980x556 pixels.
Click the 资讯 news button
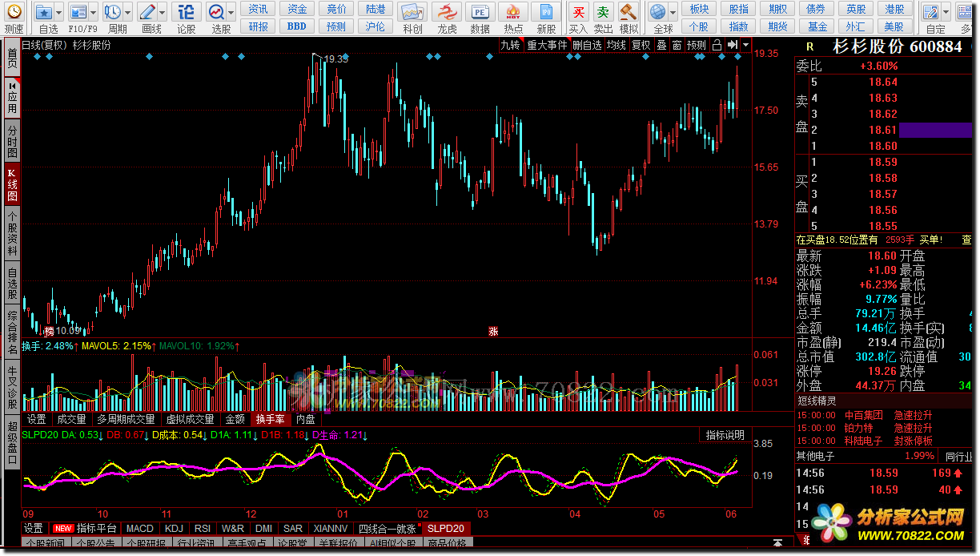(258, 9)
